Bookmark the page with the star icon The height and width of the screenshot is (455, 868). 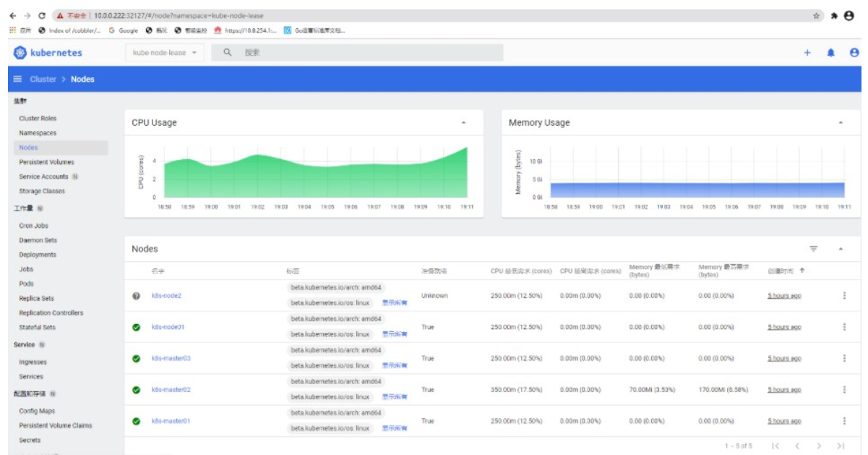(817, 15)
